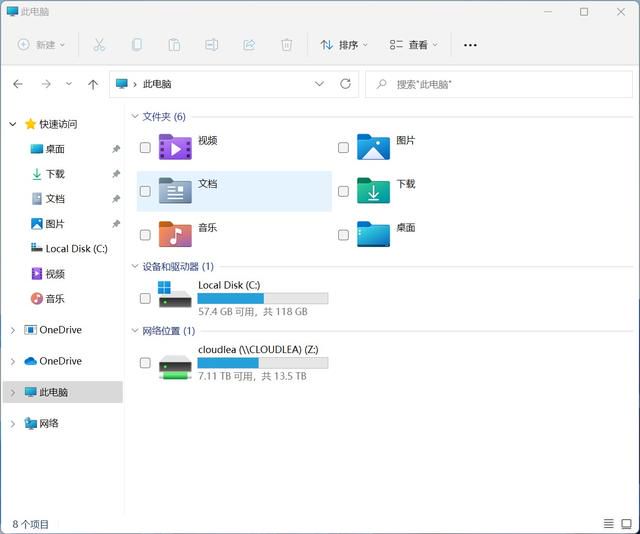Click the Cut scissors icon
640x534 pixels.
click(x=99, y=44)
